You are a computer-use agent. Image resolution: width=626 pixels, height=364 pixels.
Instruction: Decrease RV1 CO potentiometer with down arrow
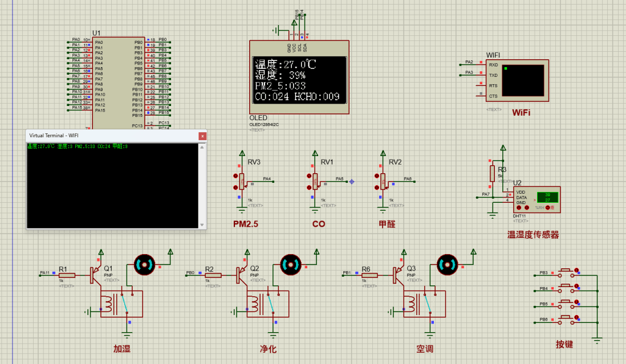point(313,187)
